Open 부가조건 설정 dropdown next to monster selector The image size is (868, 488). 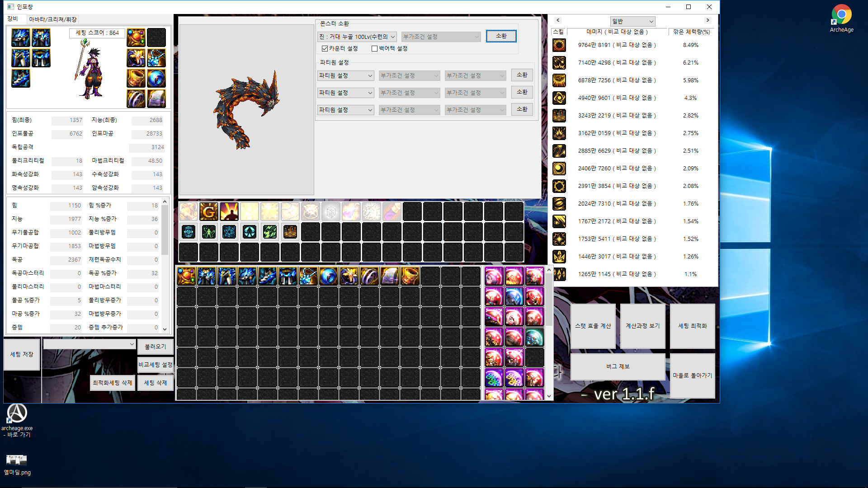[441, 37]
